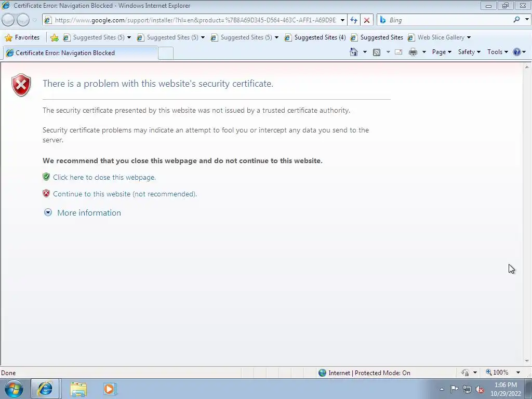Open Windows Explorer from the taskbar

tap(78, 389)
